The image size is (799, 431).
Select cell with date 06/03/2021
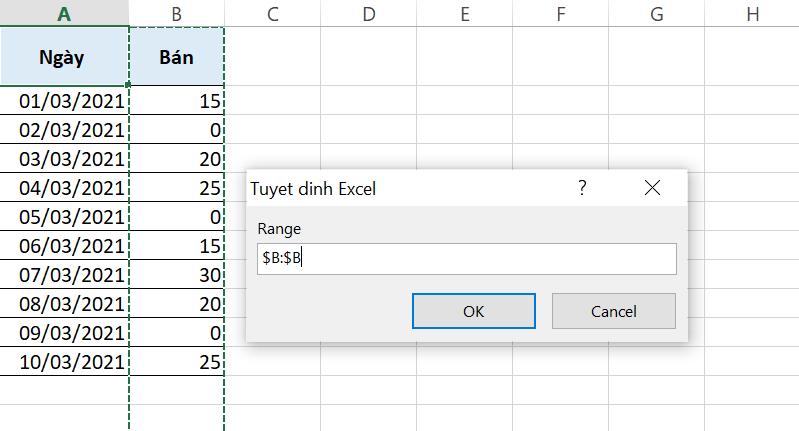[64, 246]
